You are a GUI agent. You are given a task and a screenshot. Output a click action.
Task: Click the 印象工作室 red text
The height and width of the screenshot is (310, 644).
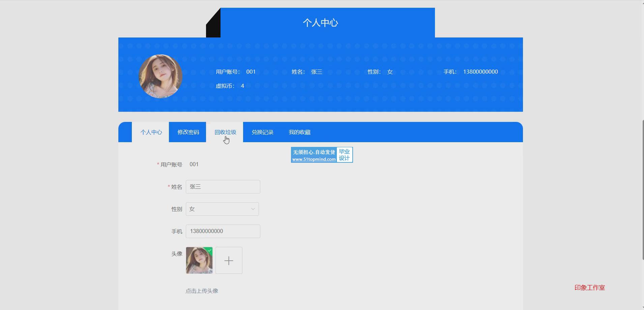point(589,288)
